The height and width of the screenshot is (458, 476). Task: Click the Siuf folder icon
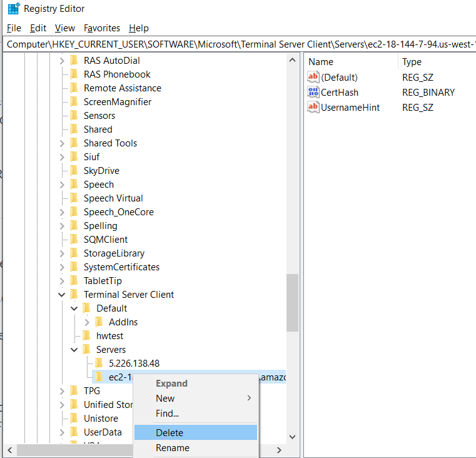74,156
